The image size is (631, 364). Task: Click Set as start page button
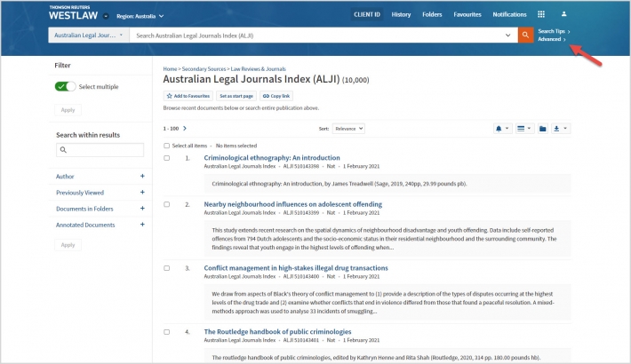click(x=236, y=96)
